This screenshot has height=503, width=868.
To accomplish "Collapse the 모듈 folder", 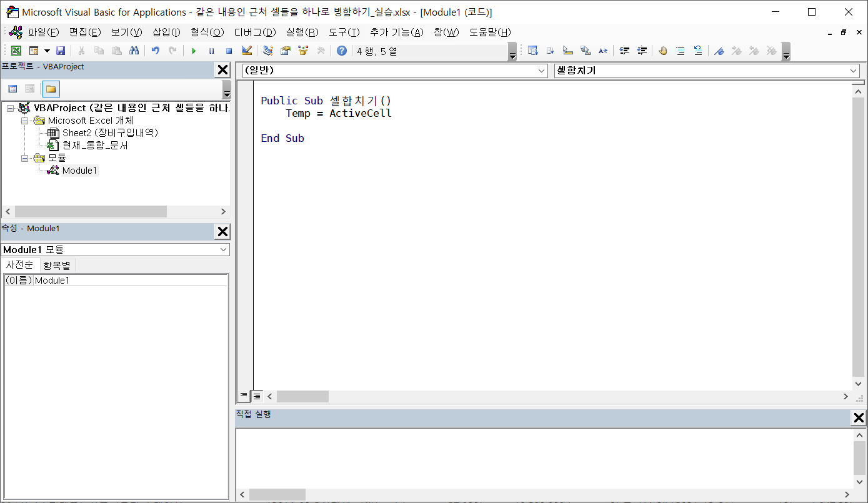I will 25,158.
